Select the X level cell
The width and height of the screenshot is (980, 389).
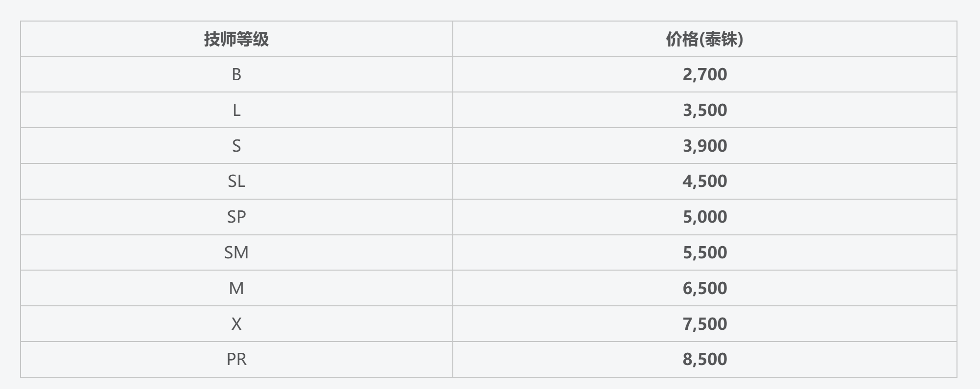click(x=236, y=324)
